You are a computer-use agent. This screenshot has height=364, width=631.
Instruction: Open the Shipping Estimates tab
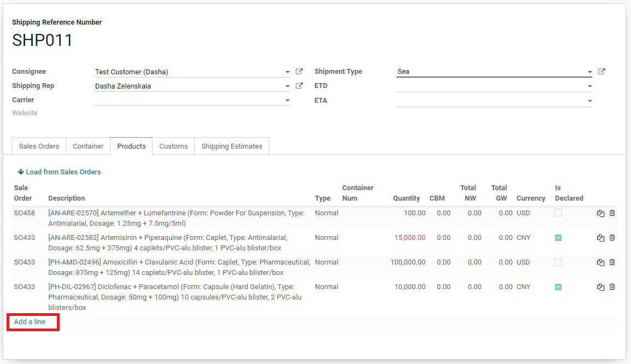coord(232,146)
